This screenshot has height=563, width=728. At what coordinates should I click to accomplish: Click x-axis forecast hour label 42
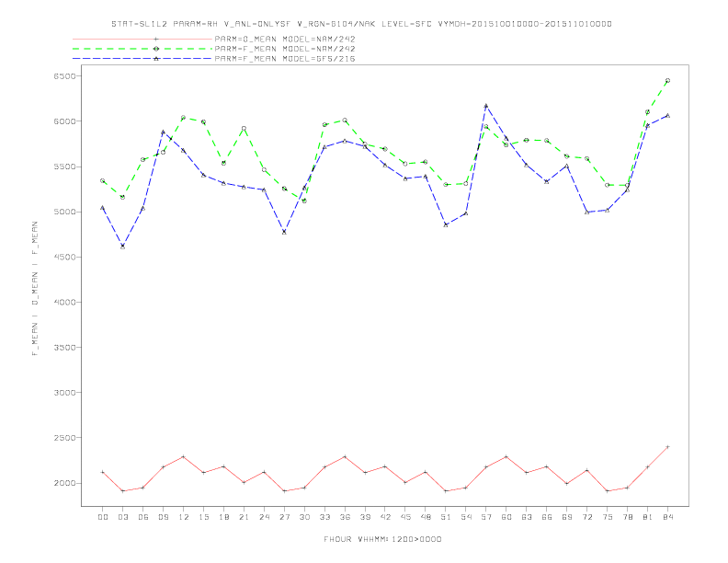coord(385,517)
